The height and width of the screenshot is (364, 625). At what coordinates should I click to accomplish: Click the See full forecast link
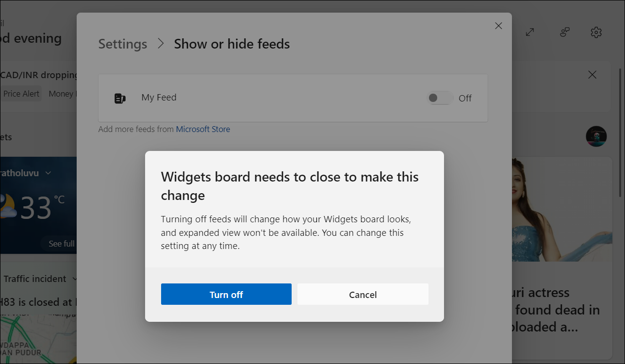pos(62,244)
